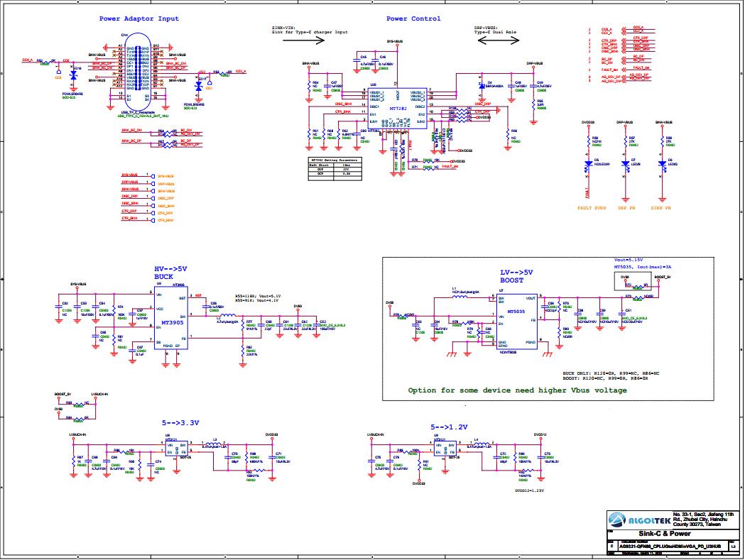Click the Power Adaptor Input heading
Viewport: 745px width, 560px height.
[x=138, y=18]
